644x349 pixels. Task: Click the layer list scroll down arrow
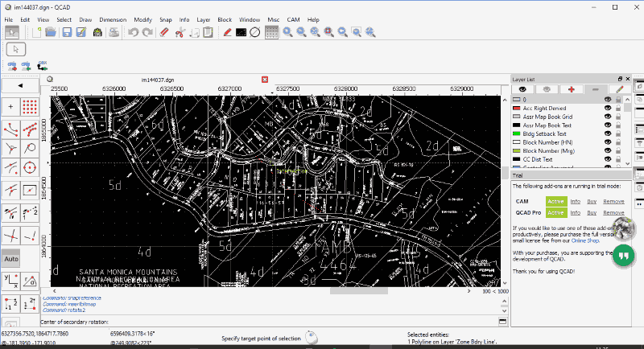click(627, 163)
